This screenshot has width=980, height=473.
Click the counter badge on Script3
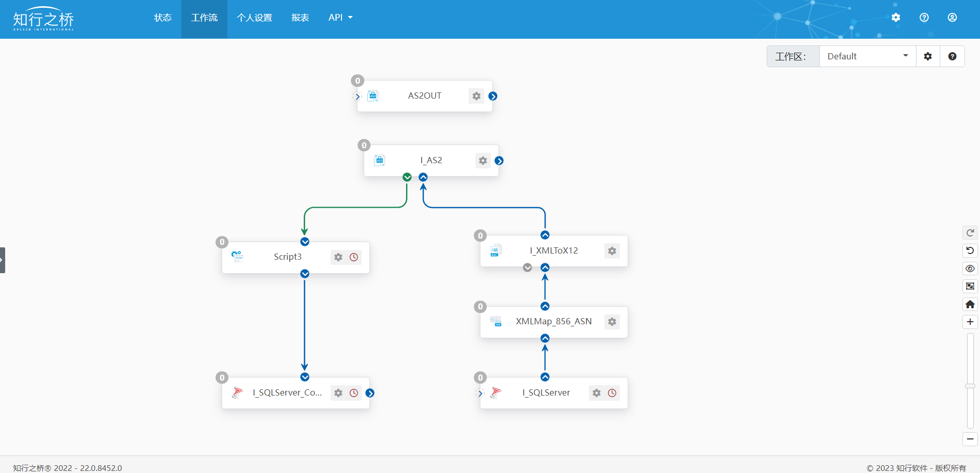point(222,242)
